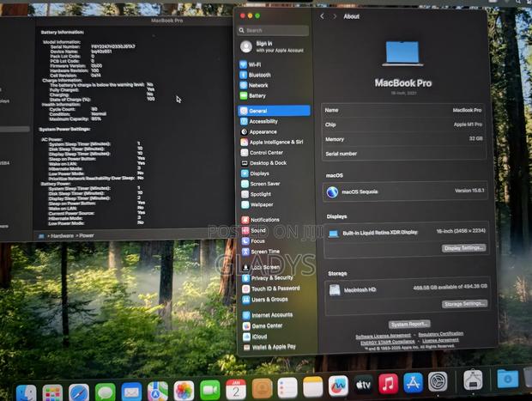Image resolution: width=532 pixels, height=401 pixels.
Task: Open Messages from the Dock
Action: [x=106, y=392]
